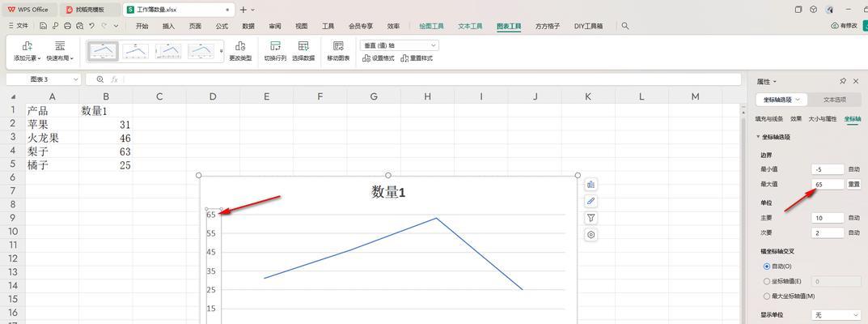The height and width of the screenshot is (324, 868).
Task: Switch to 效果 panel tab
Action: coord(796,119)
